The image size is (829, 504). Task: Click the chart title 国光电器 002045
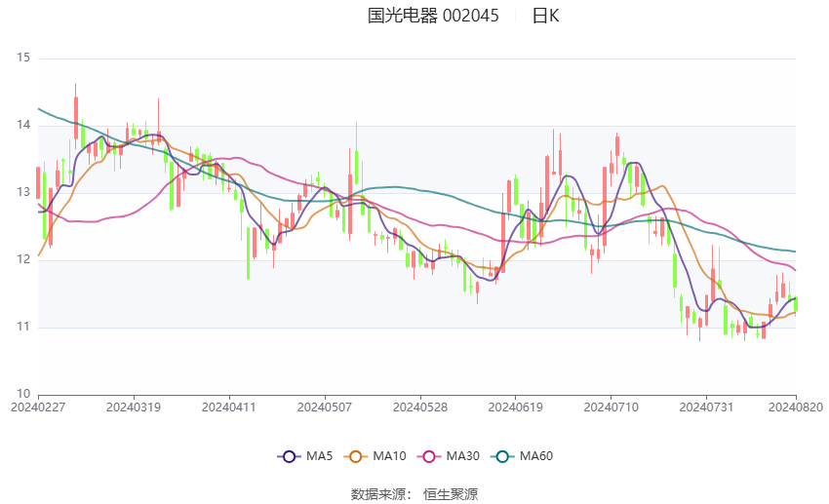[x=433, y=16]
